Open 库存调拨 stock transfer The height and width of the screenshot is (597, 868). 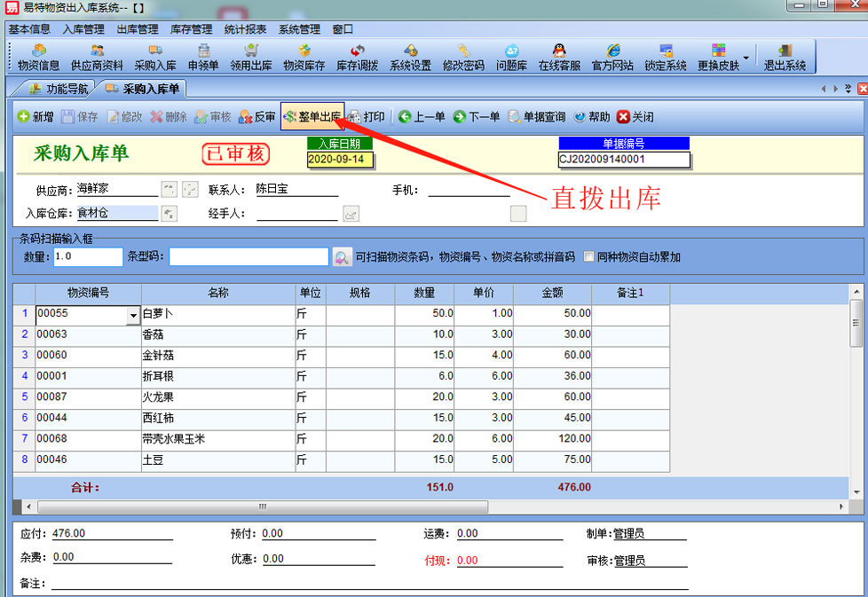pyautogui.click(x=357, y=57)
